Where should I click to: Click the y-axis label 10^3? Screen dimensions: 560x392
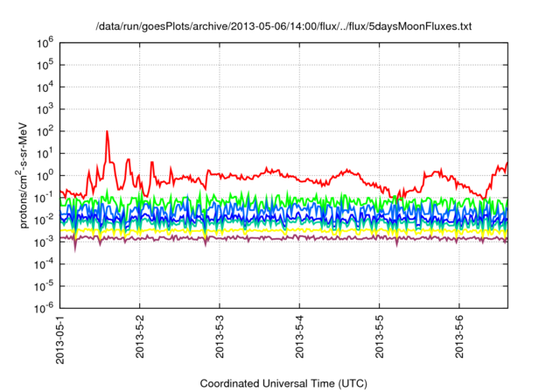tap(45, 109)
